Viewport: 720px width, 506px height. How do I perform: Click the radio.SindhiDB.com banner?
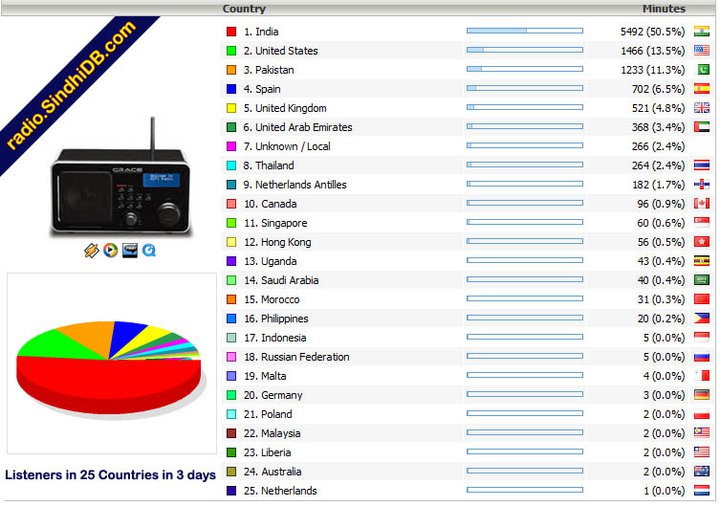tap(71, 85)
